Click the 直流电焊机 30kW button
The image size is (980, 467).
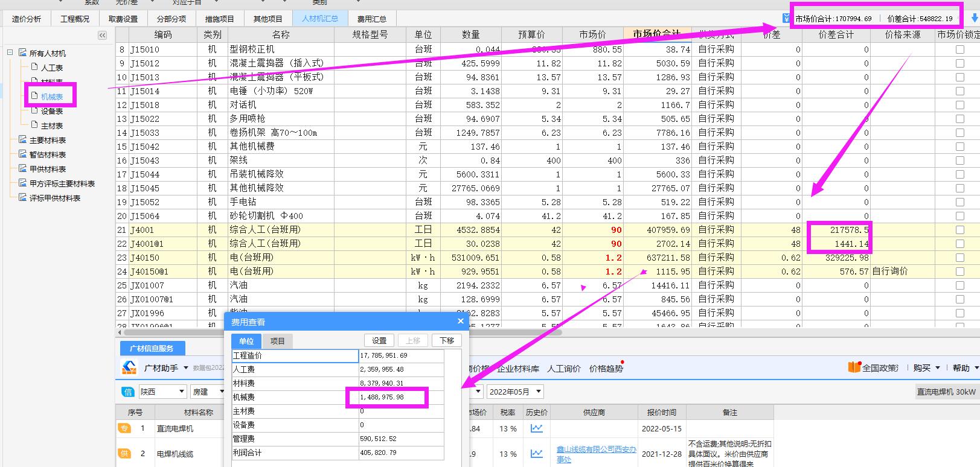[946, 392]
